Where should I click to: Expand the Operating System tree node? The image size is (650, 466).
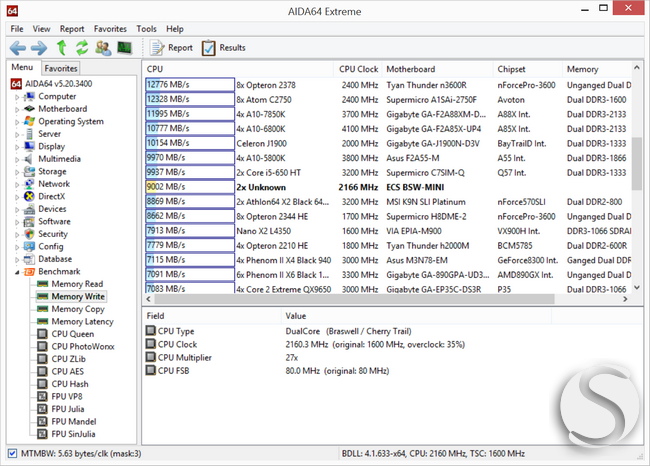coord(17,122)
